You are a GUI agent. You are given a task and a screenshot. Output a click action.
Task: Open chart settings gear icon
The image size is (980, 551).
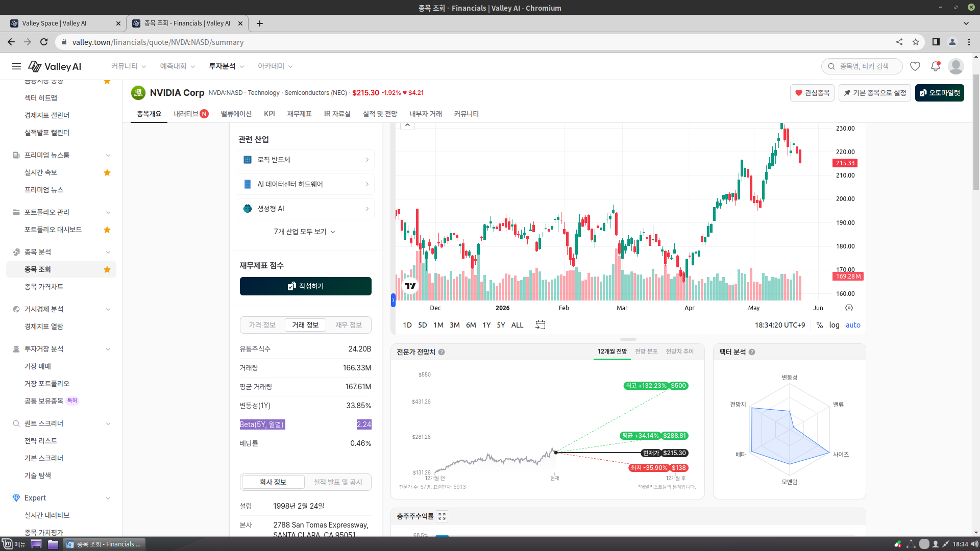click(x=849, y=308)
